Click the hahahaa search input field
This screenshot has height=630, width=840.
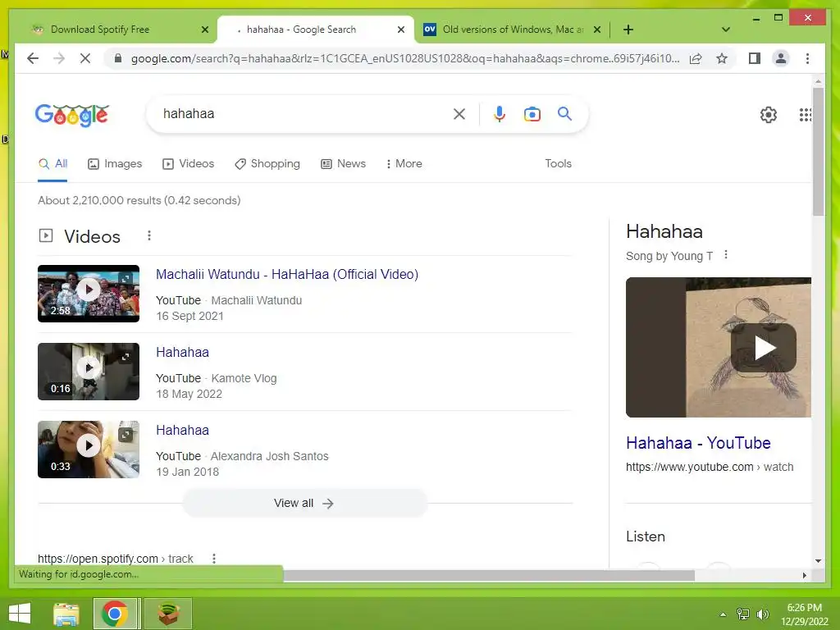tap(303, 114)
